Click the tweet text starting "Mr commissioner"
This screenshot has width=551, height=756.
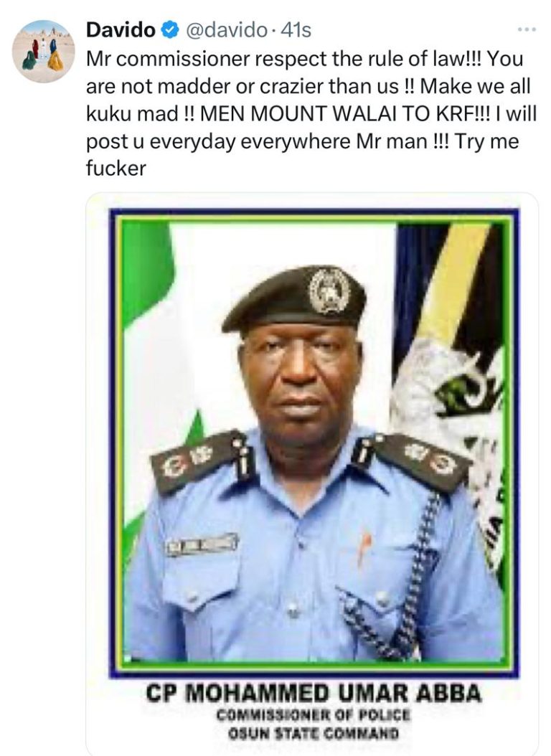pyautogui.click(x=311, y=113)
